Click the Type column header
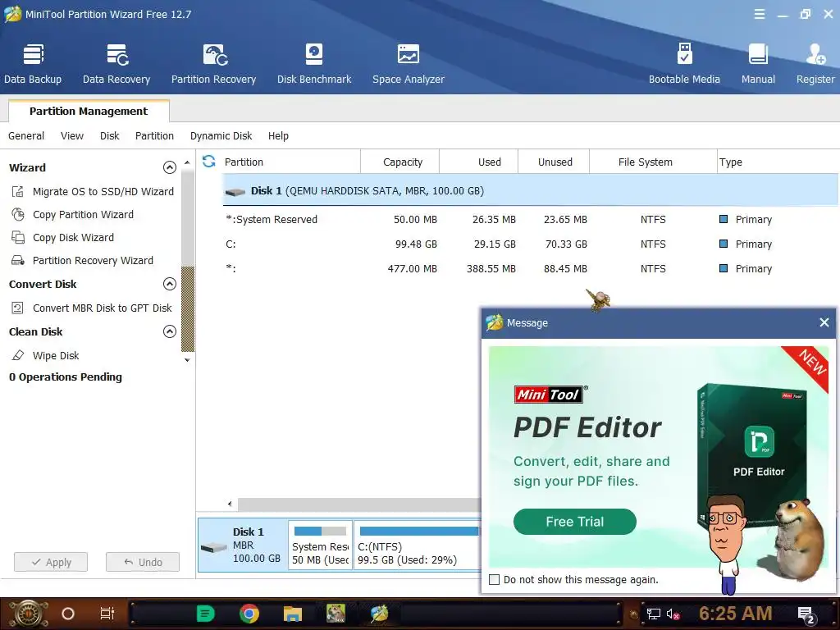Viewport: 840px width, 630px height. pos(778,162)
